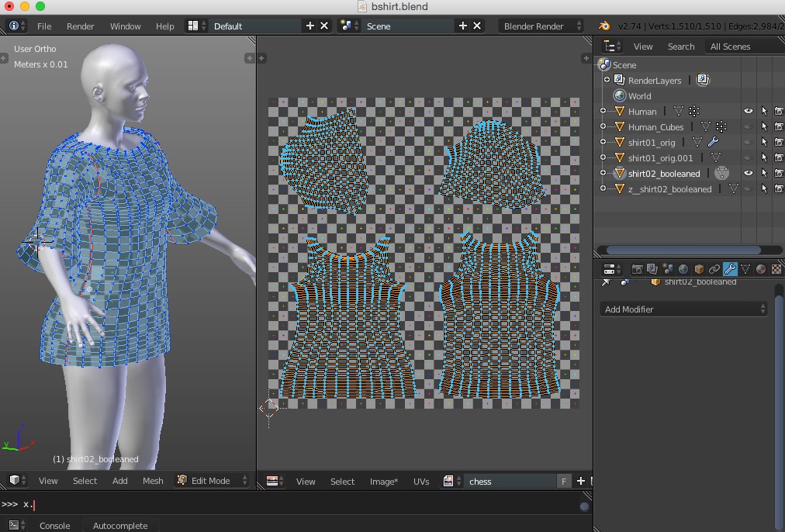
Task: Select the Object properties cube icon
Action: (x=699, y=269)
